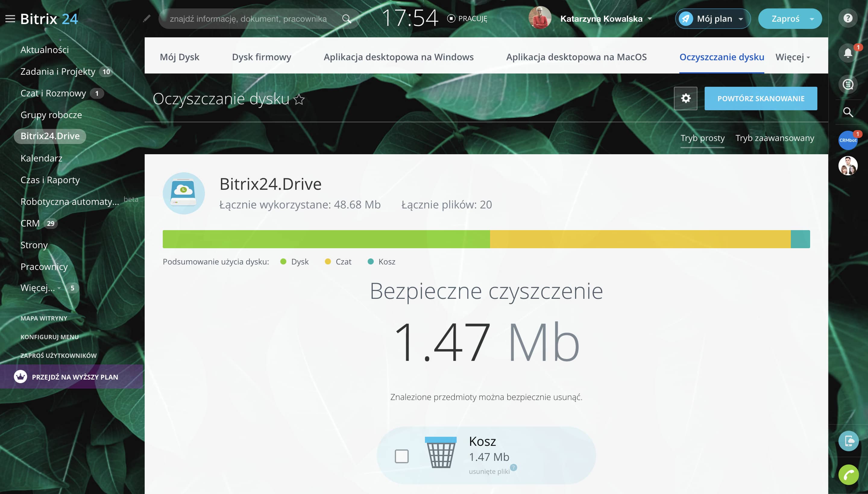
Task: Open the chat feed icon in the right sidebar
Action: [x=848, y=84]
